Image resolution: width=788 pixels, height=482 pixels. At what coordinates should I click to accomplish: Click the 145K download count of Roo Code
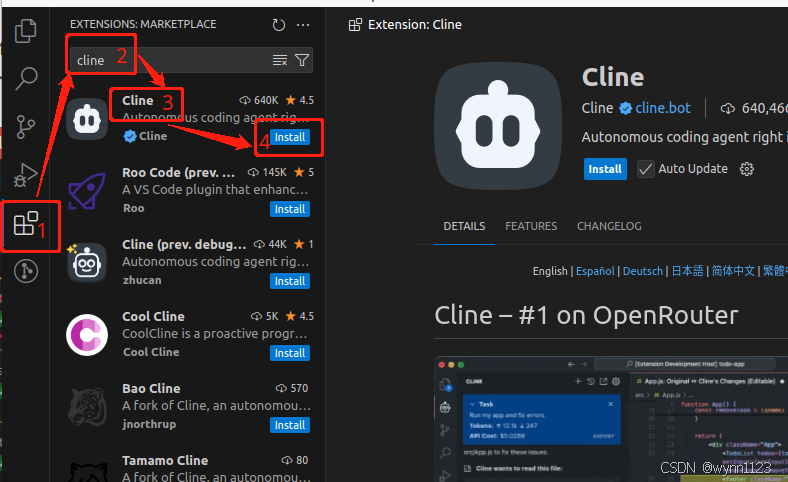click(x=267, y=172)
